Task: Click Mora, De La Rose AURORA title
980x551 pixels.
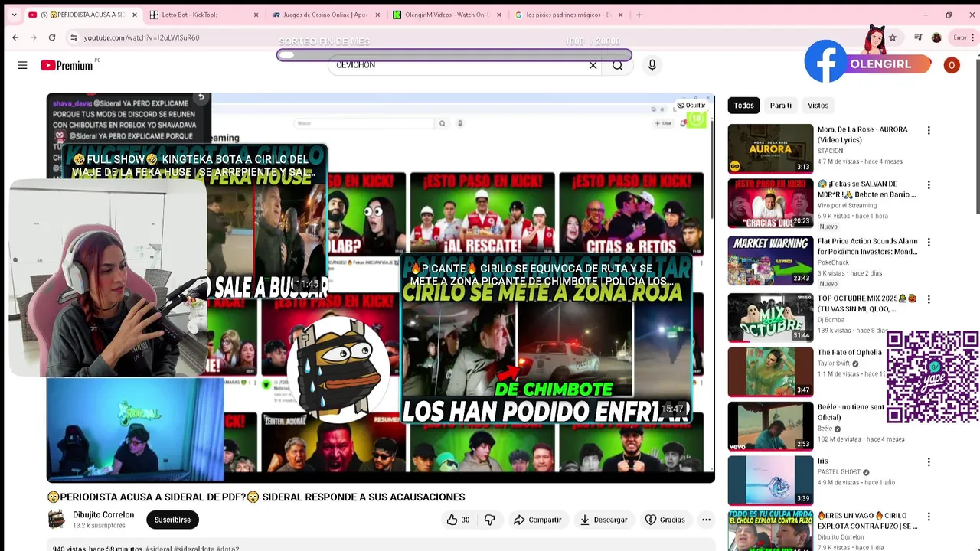Action: (862, 135)
